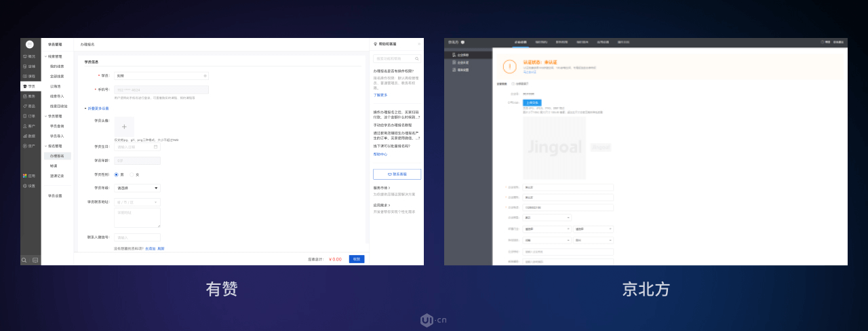Open 设置 in the Youzan left sidebar
This screenshot has height=331, width=868.
pyautogui.click(x=30, y=186)
